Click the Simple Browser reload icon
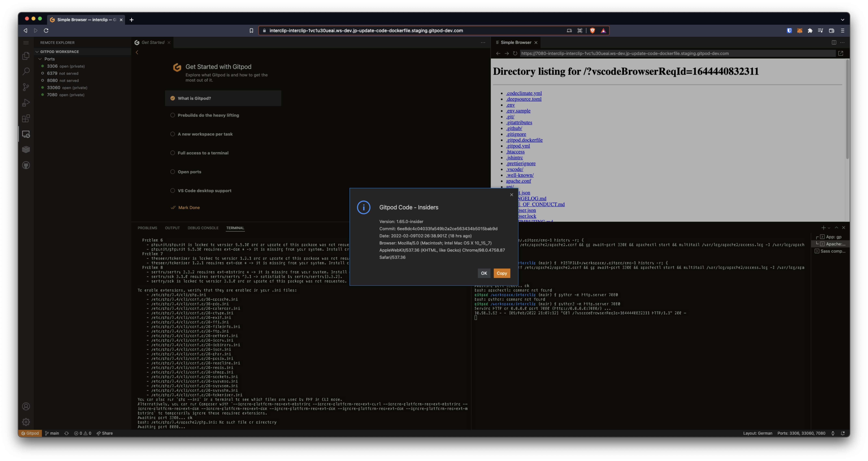 pyautogui.click(x=515, y=53)
